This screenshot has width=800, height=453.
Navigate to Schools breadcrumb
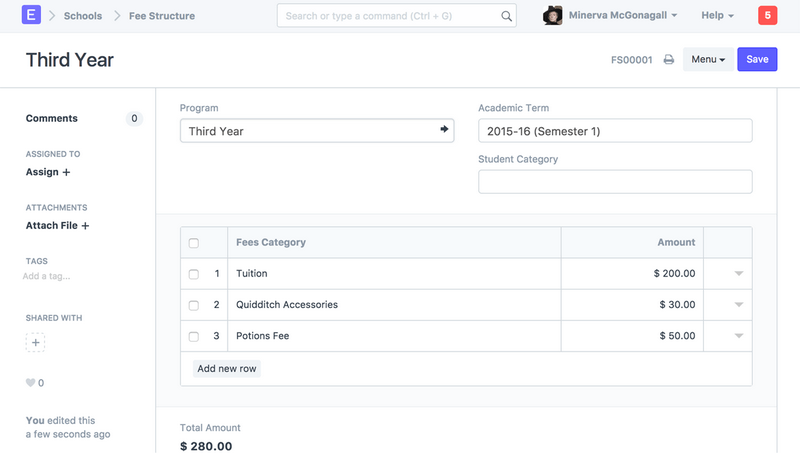pos(82,16)
